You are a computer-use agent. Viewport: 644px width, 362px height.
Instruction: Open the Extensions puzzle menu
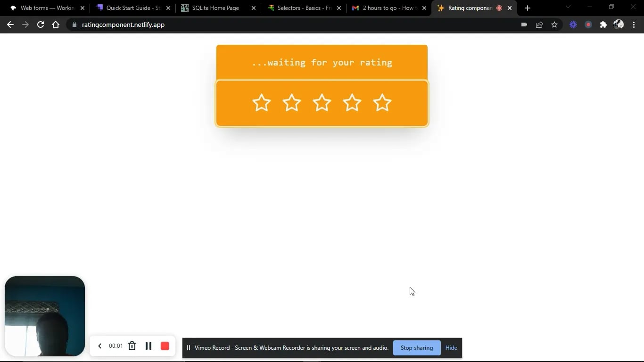click(603, 25)
